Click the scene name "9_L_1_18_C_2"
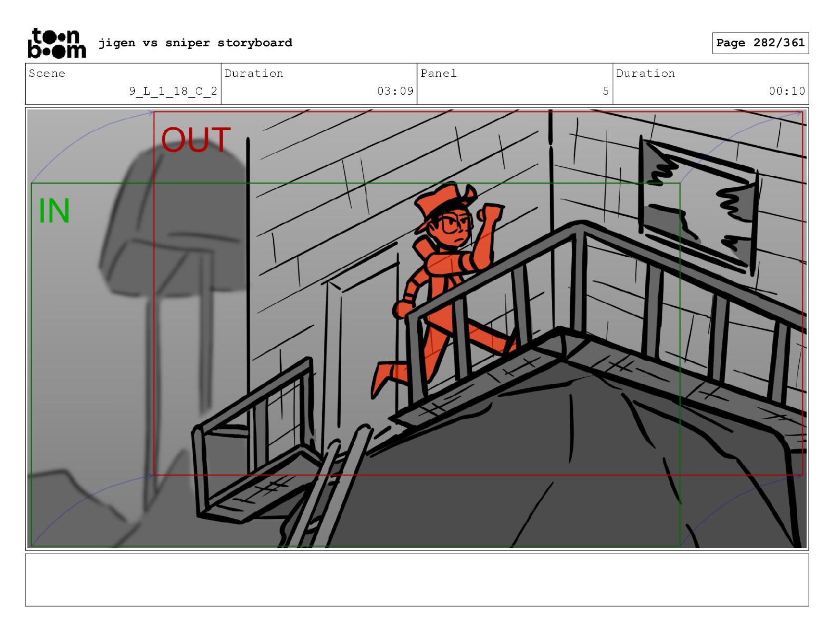834x644 pixels. (173, 91)
